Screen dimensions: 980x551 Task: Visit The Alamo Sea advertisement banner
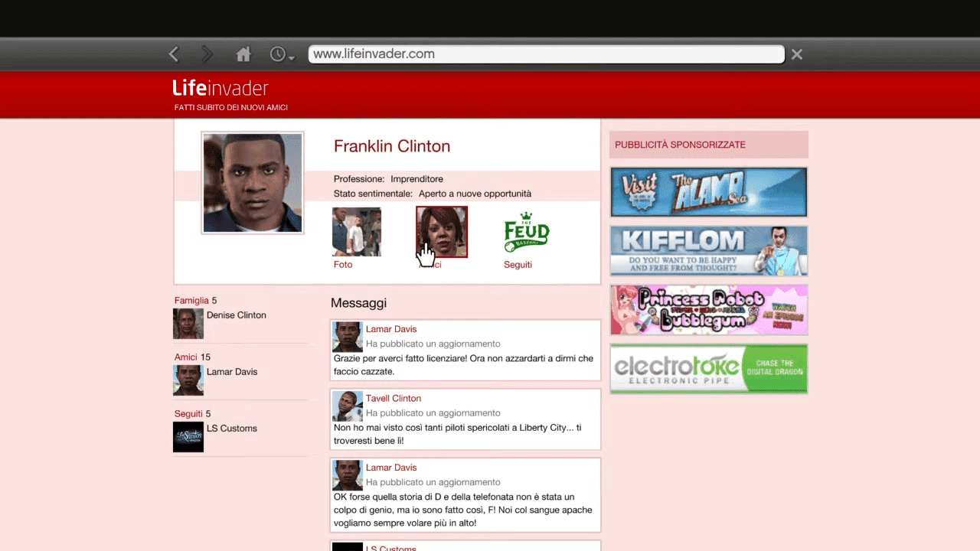tap(708, 192)
